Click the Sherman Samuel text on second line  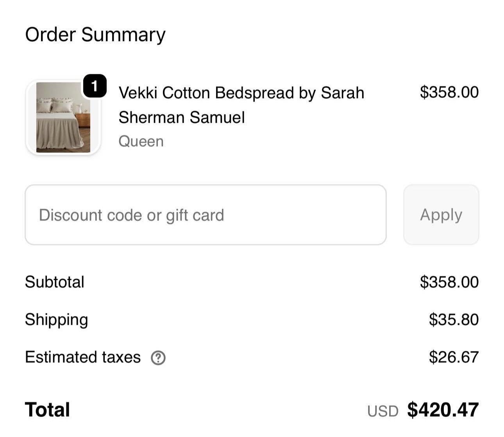(x=181, y=117)
